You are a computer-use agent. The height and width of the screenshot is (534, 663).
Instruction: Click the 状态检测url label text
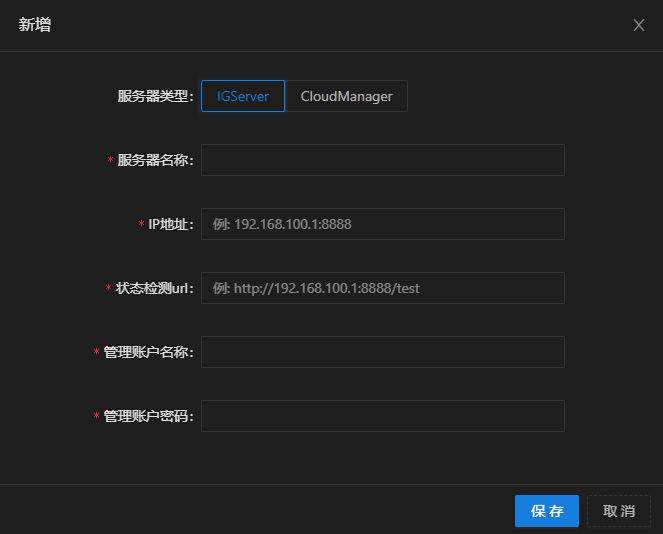(154, 288)
